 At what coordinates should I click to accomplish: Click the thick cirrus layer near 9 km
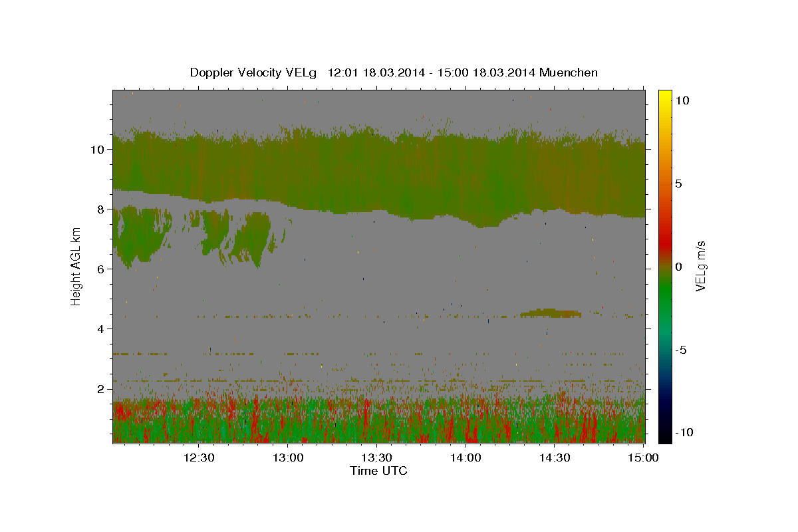(x=379, y=173)
